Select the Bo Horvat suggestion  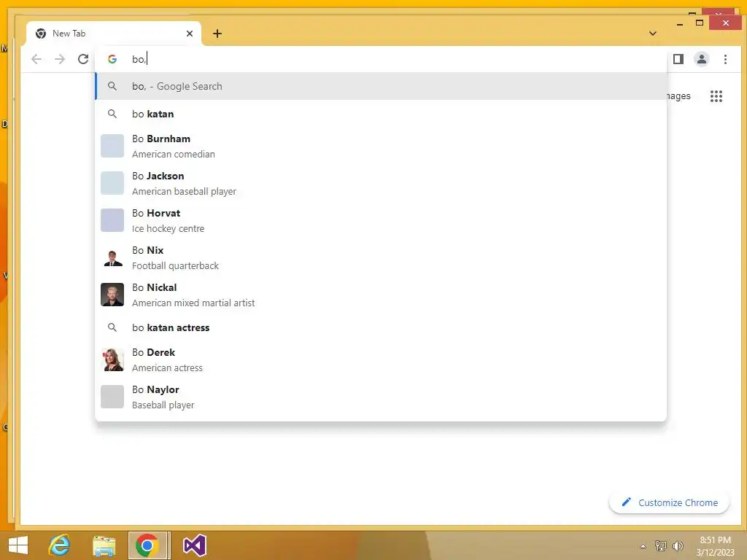point(381,220)
